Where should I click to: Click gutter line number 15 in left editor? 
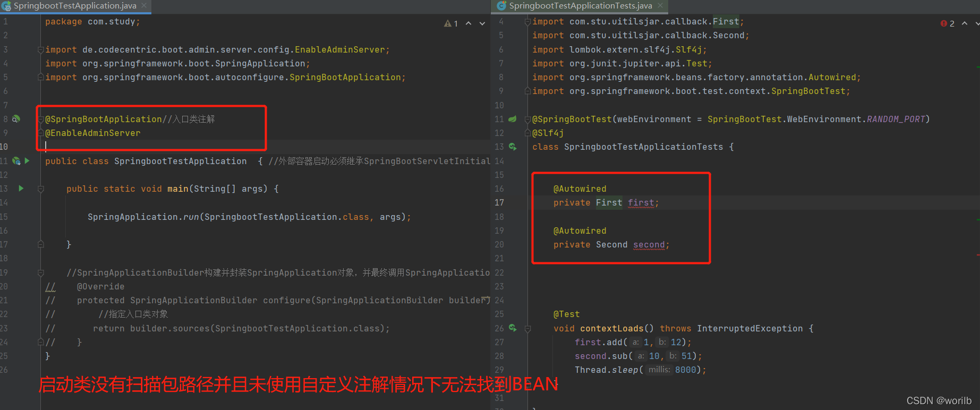point(4,217)
